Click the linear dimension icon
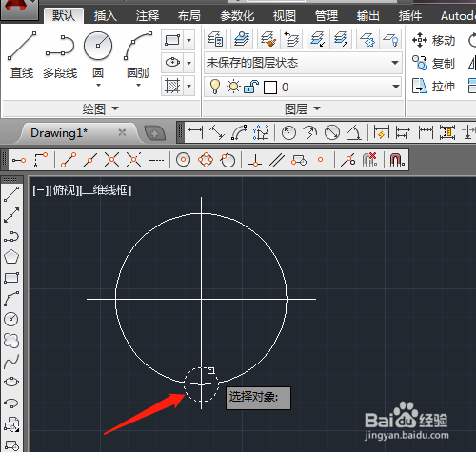Image resolution: width=476 pixels, height=452 pixels. (x=195, y=132)
